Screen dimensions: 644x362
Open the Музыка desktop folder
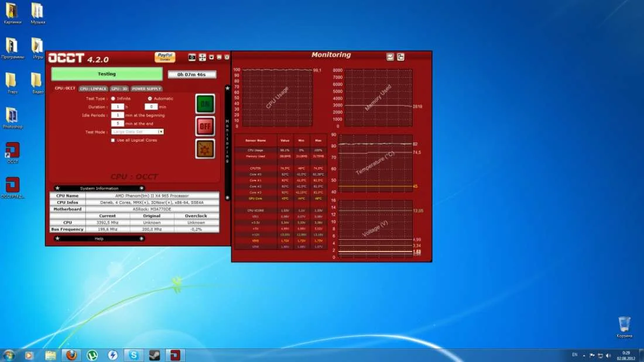[38, 13]
